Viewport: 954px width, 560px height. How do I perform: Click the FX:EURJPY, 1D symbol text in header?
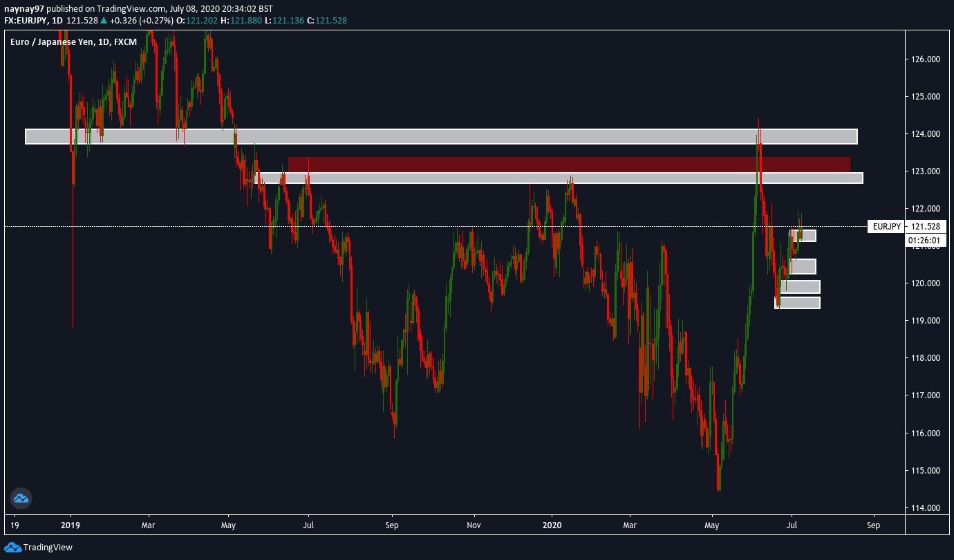click(33, 21)
